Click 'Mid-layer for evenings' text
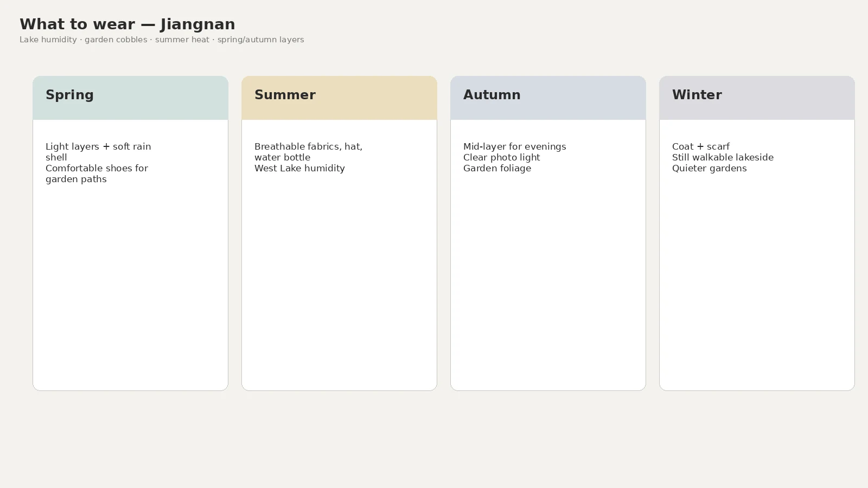Image resolution: width=868 pixels, height=488 pixels. 514,146
